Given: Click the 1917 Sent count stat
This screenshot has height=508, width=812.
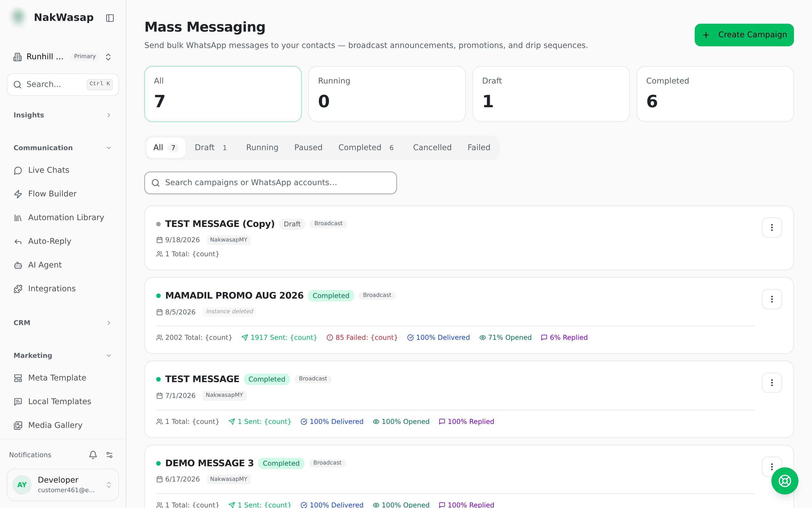Looking at the screenshot, I should coord(279,337).
